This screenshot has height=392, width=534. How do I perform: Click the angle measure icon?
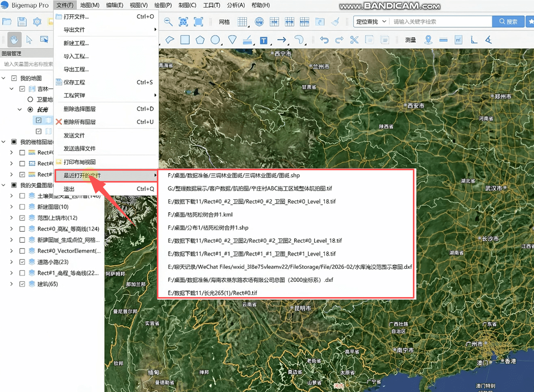(488, 40)
